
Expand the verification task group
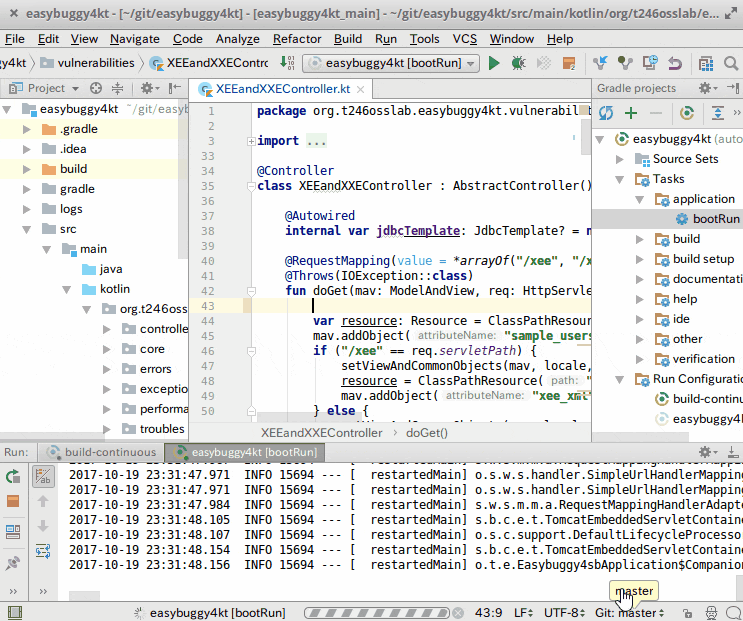point(639,360)
